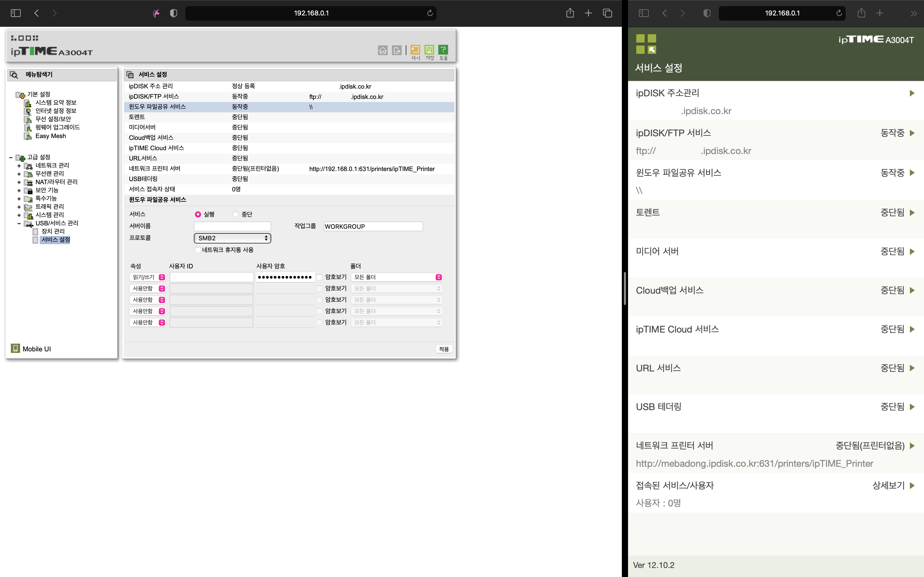Screen dimensions: 924x577
Task: Click Safari share icon in left window toolbar
Action: point(570,13)
